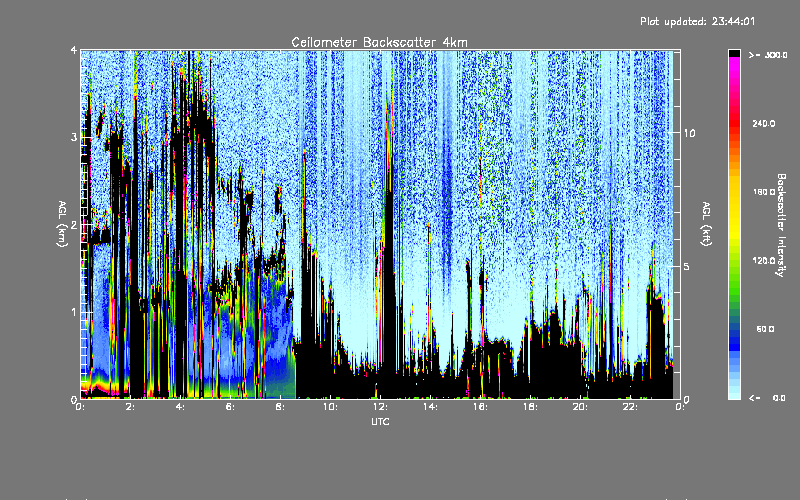Click the '20:' UTC hour tick
Viewport: 800px width, 500px height.
580,407
